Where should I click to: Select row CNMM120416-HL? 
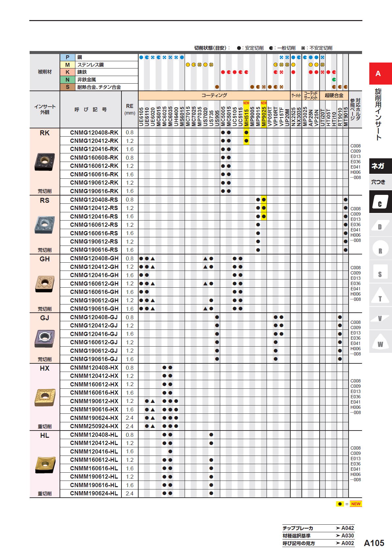pos(204,451)
